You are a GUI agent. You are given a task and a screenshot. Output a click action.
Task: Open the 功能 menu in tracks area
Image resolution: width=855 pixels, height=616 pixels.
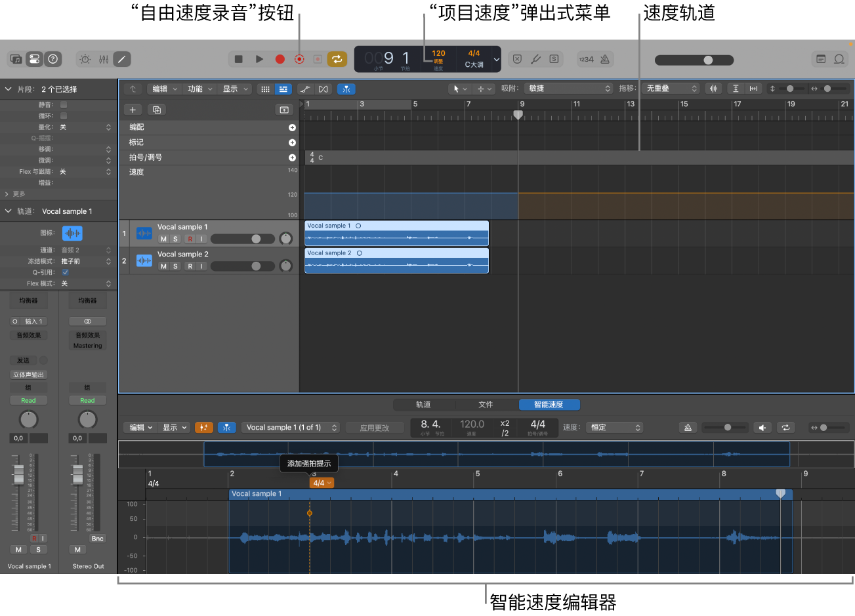click(199, 89)
